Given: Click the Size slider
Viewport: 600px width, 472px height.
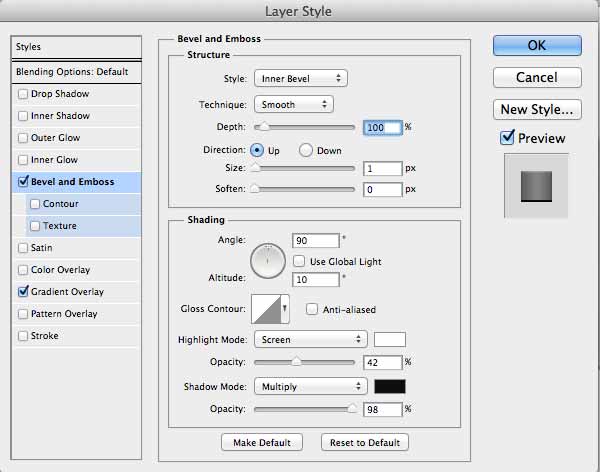Looking at the screenshot, I should [303, 168].
